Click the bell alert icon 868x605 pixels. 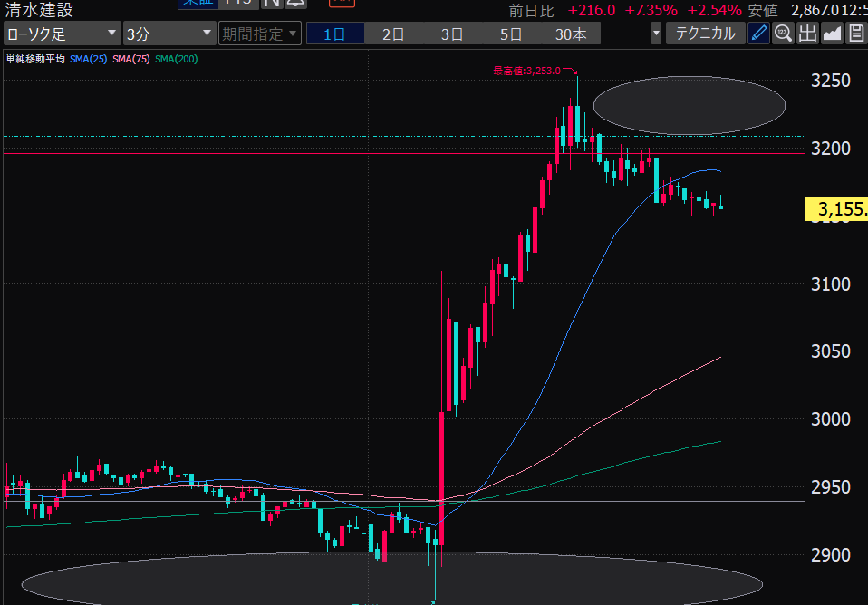click(x=294, y=3)
